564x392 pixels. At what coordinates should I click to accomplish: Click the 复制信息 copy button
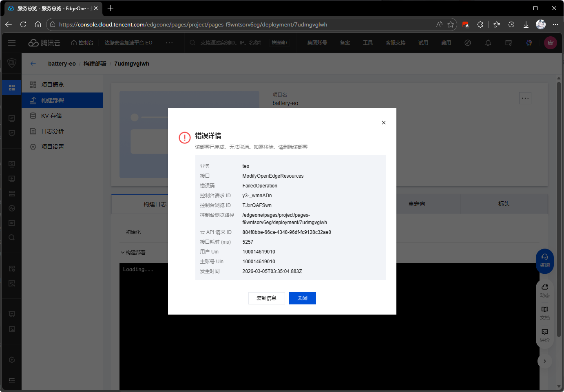click(x=266, y=298)
